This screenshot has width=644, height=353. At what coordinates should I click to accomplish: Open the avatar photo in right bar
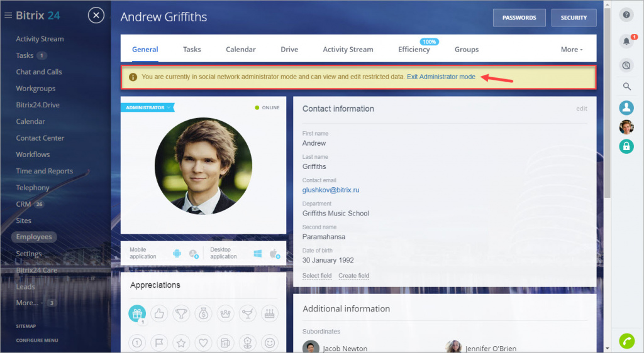[x=626, y=127]
